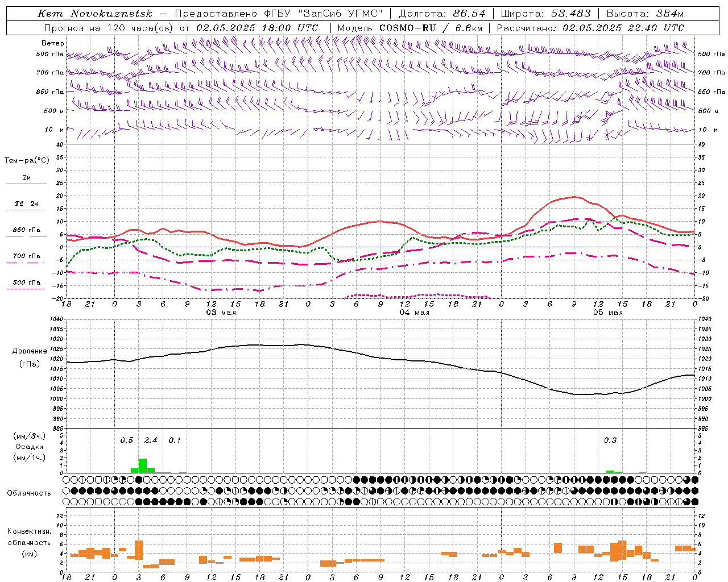The height and width of the screenshot is (582, 728).
Task: Click the model name 'COSMO-RU / 6.6км'
Action: [x=431, y=28]
